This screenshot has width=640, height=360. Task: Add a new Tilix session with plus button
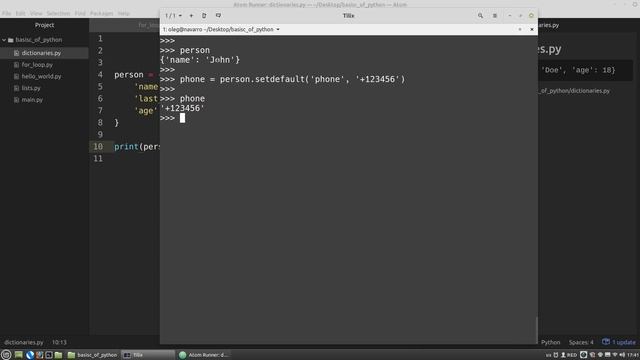pyautogui.click(x=191, y=16)
